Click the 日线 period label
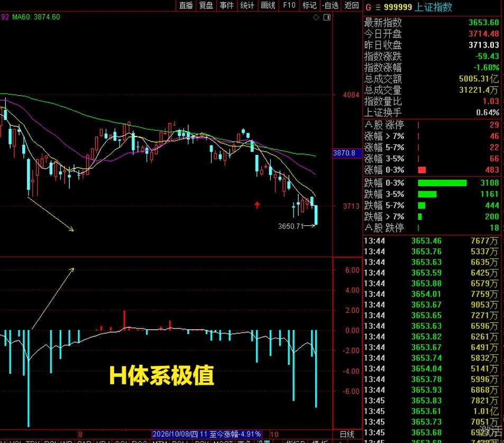504x443 pixels. point(347,435)
